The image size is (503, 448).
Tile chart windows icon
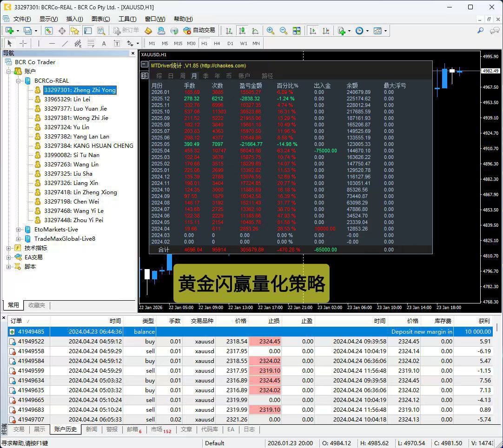297,31
